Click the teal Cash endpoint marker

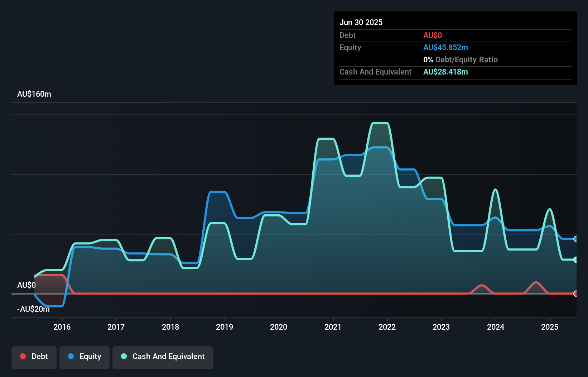(x=575, y=259)
